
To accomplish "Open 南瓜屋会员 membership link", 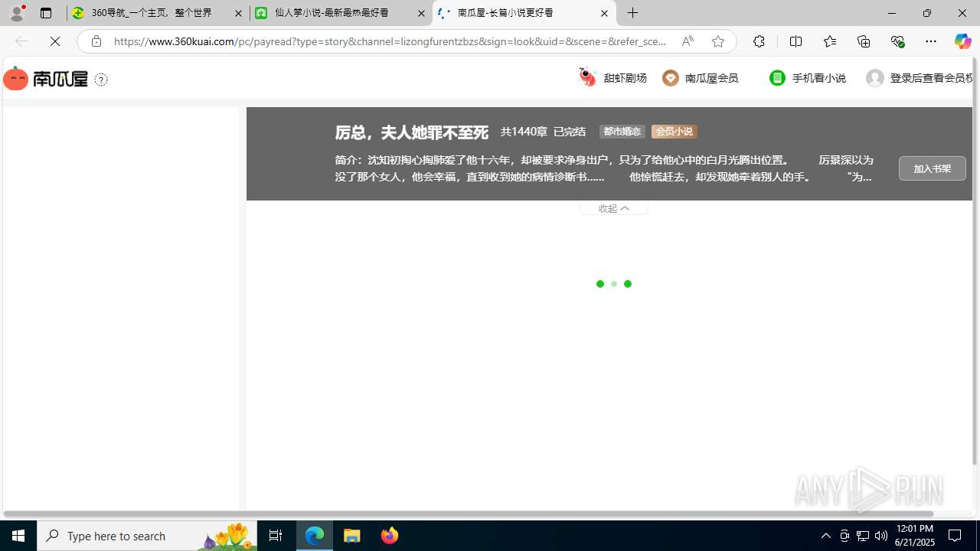I will (x=701, y=78).
